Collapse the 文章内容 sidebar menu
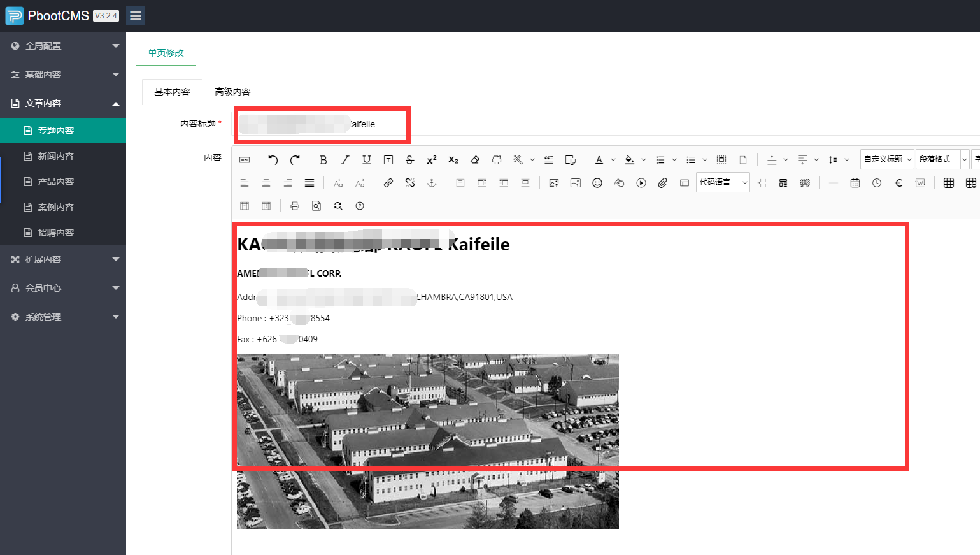This screenshot has width=980, height=555. click(63, 103)
